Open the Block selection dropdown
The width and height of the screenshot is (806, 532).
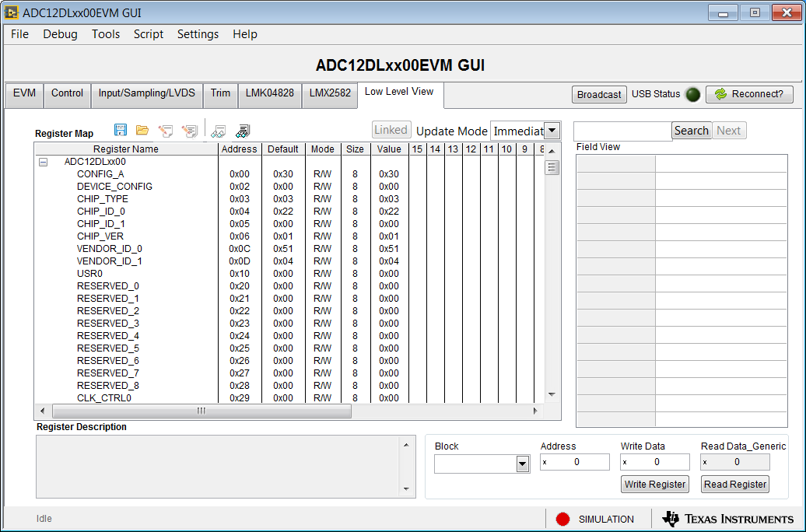click(522, 463)
